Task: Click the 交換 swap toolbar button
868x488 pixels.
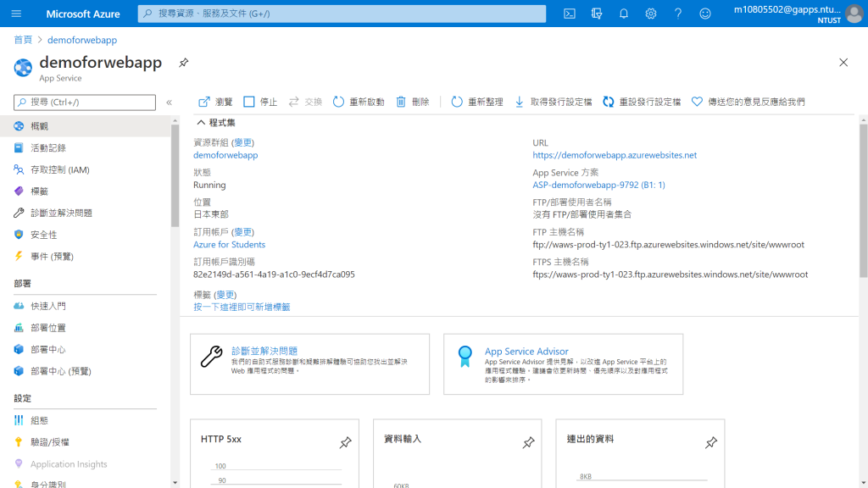Action: 305,102
